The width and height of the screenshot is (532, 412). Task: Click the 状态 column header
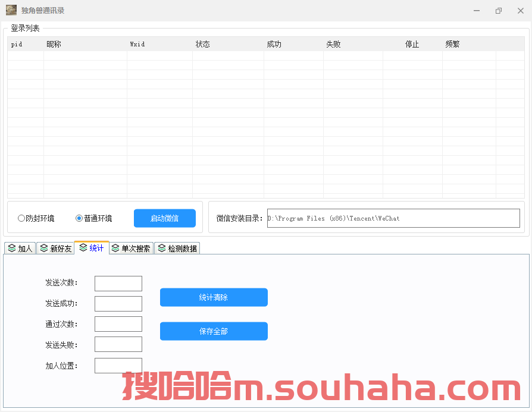pyautogui.click(x=202, y=44)
